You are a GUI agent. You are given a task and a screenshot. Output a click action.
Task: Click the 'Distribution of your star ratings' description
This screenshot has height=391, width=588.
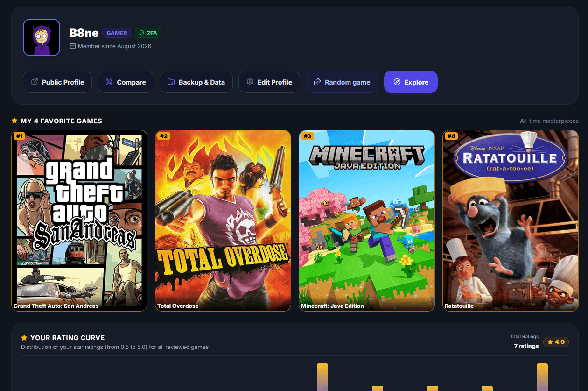pyautogui.click(x=115, y=347)
